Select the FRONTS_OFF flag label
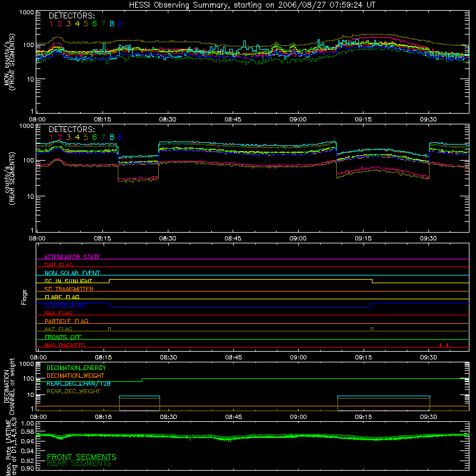This screenshot has height=476, width=476. pyautogui.click(x=63, y=337)
